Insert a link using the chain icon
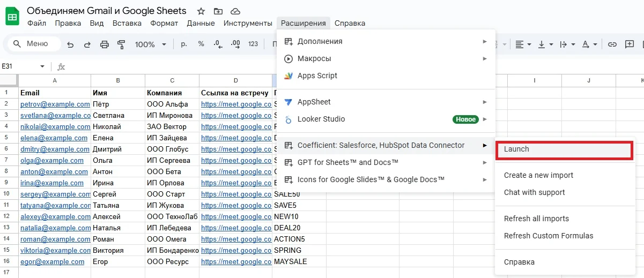The height and width of the screenshot is (278, 644). click(612, 44)
